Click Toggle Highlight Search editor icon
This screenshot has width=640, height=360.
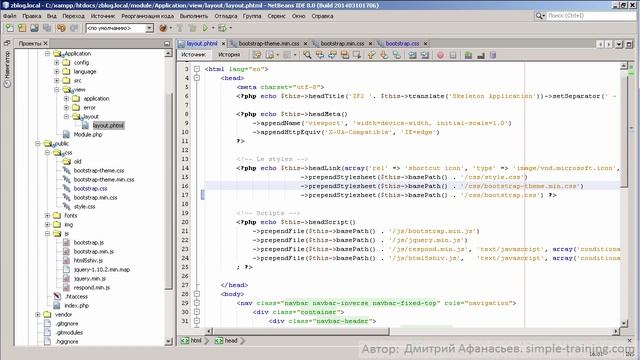(345, 55)
